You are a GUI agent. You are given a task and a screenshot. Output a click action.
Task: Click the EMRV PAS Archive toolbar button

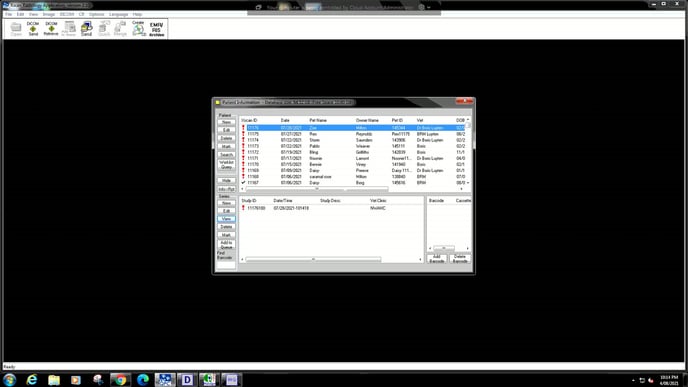[156, 29]
